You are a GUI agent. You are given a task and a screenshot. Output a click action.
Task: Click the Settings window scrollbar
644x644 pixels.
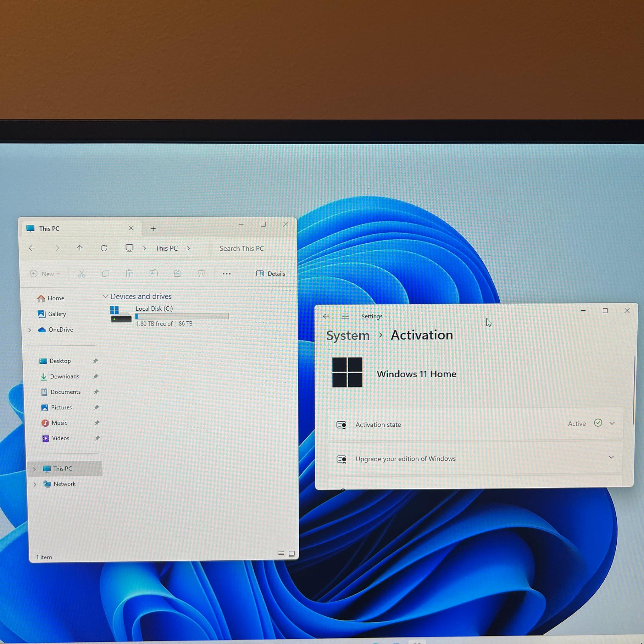pyautogui.click(x=634, y=390)
